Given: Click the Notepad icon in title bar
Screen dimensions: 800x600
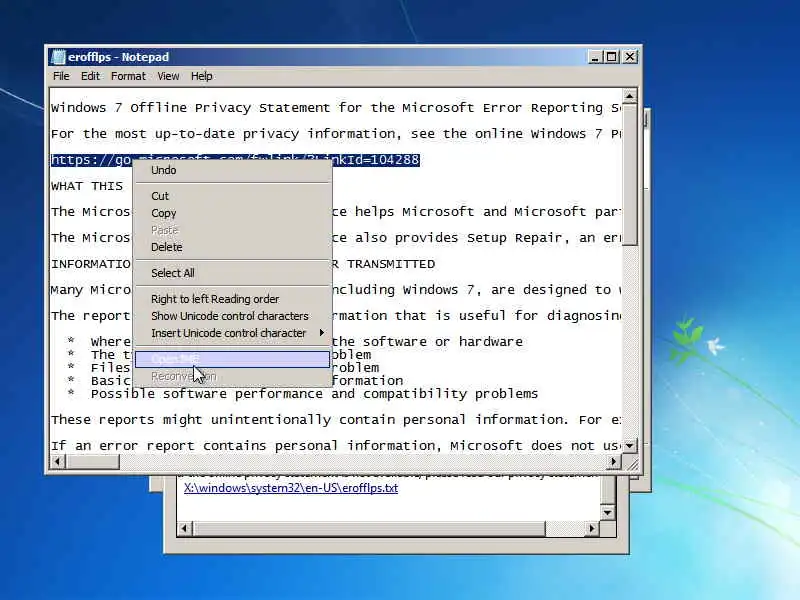Looking at the screenshot, I should click(x=58, y=57).
